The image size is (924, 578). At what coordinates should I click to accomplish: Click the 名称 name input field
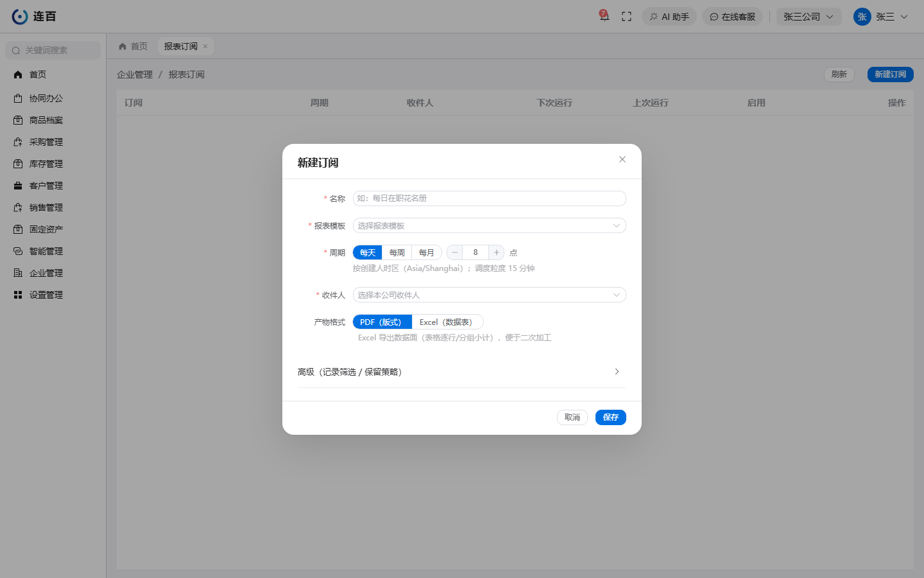490,198
